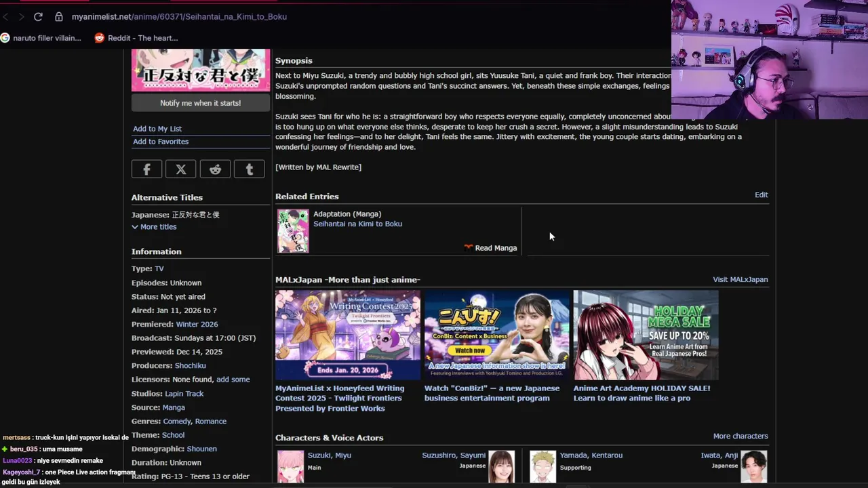Open the Romance genre link
The height and width of the screenshot is (488, 868).
(x=211, y=422)
